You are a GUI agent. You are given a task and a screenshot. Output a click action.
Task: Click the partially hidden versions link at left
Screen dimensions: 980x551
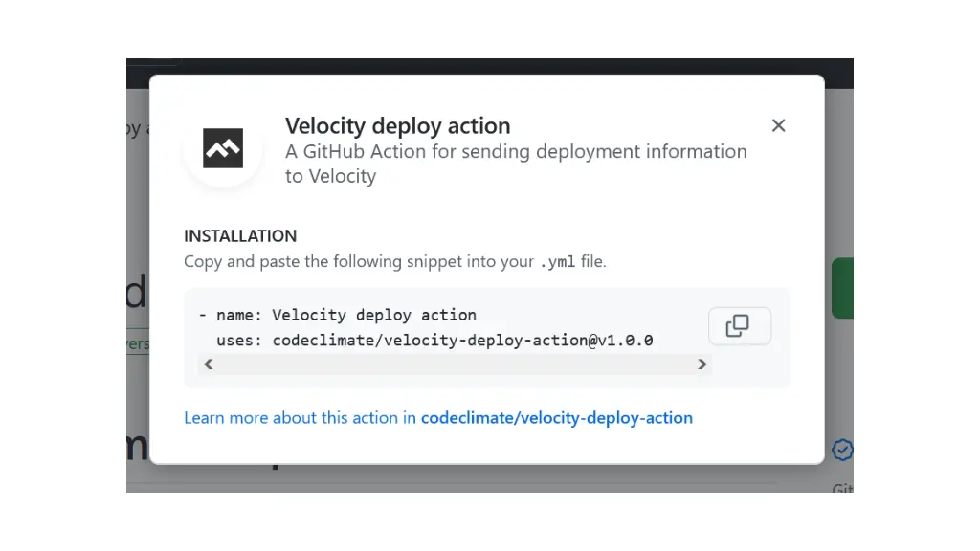138,343
